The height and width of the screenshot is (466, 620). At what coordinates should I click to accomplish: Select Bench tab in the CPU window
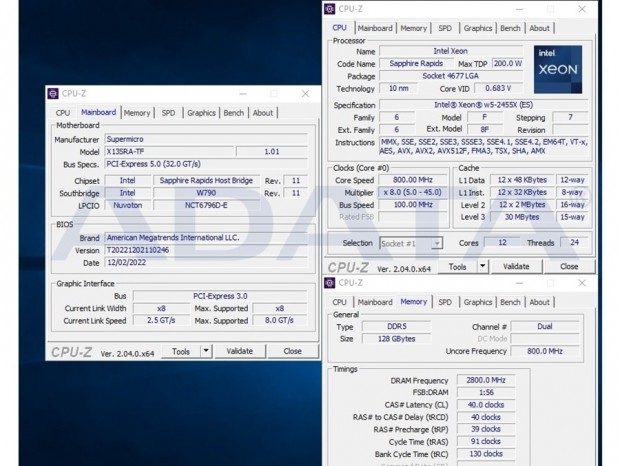pyautogui.click(x=510, y=28)
